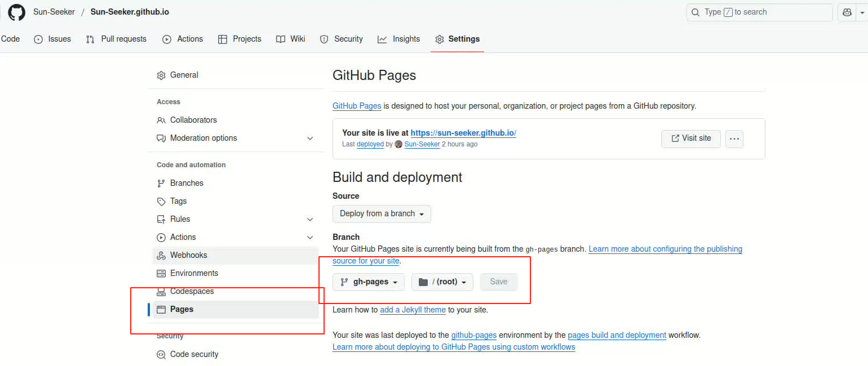
Task: Go to Code security settings
Action: click(194, 354)
